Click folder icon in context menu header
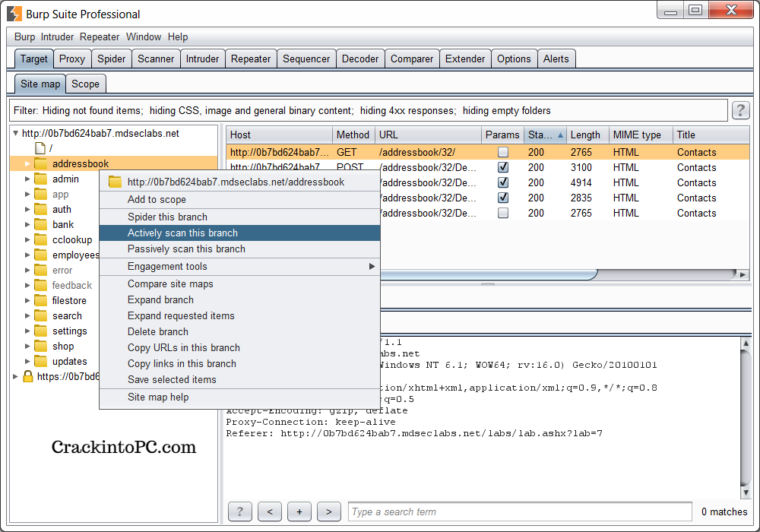 [x=116, y=182]
